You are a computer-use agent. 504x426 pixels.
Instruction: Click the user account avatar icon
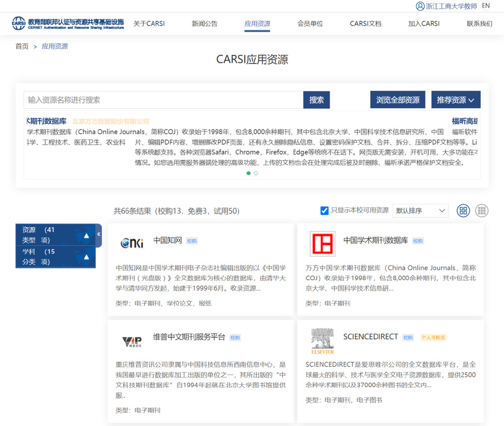(x=420, y=6)
